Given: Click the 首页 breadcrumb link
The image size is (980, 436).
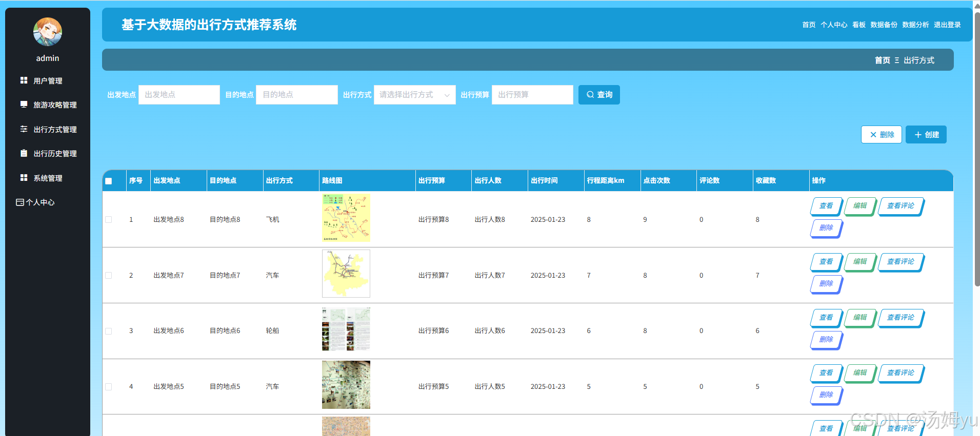Looking at the screenshot, I should click(883, 60).
